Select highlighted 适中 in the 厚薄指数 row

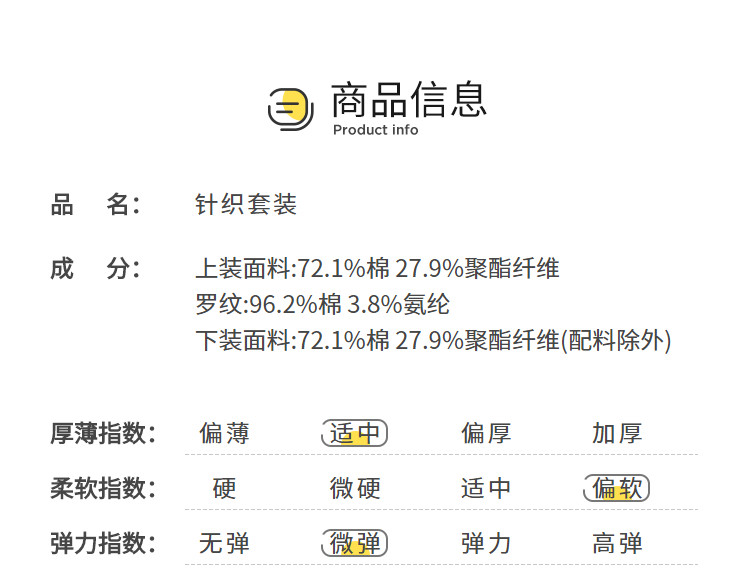pos(355,433)
